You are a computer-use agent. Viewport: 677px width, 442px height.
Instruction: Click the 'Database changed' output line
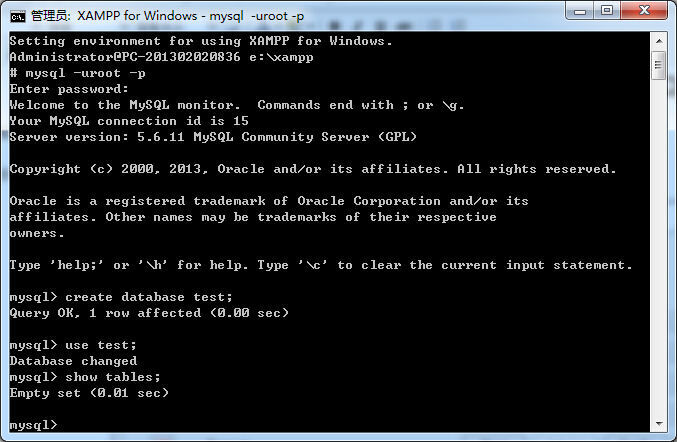pyautogui.click(x=73, y=361)
